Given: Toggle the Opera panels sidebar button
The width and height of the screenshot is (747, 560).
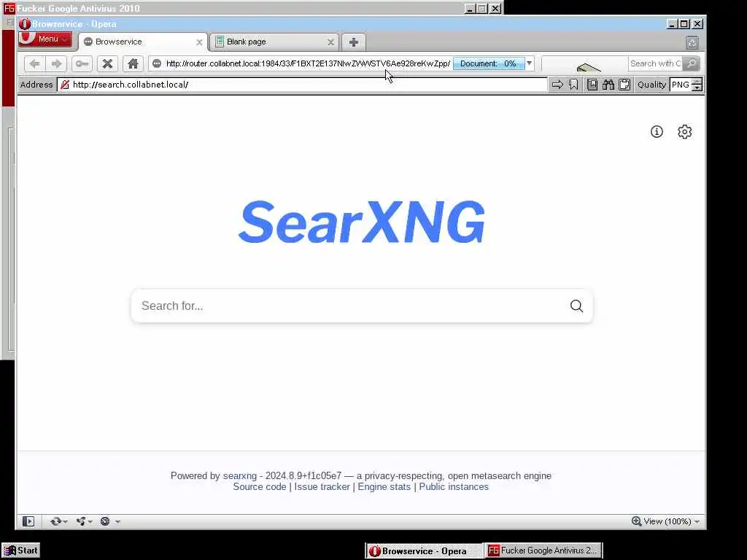Looking at the screenshot, I should (x=28, y=521).
